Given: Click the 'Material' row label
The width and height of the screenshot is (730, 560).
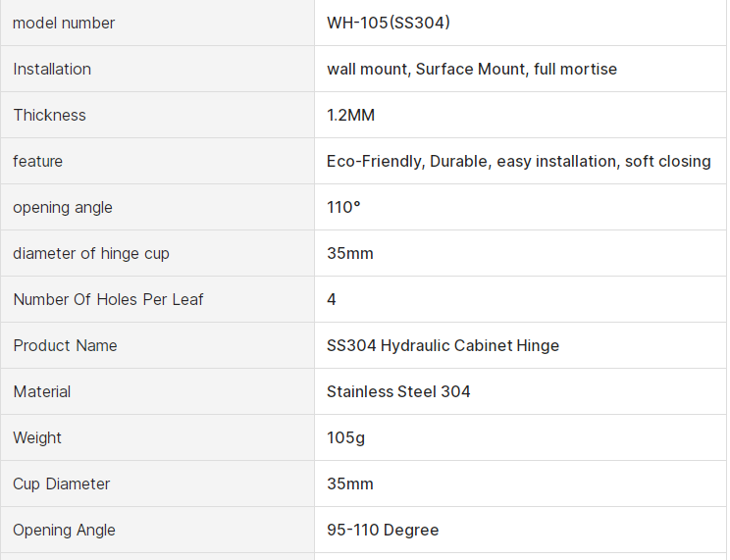Looking at the screenshot, I should pos(42,391).
